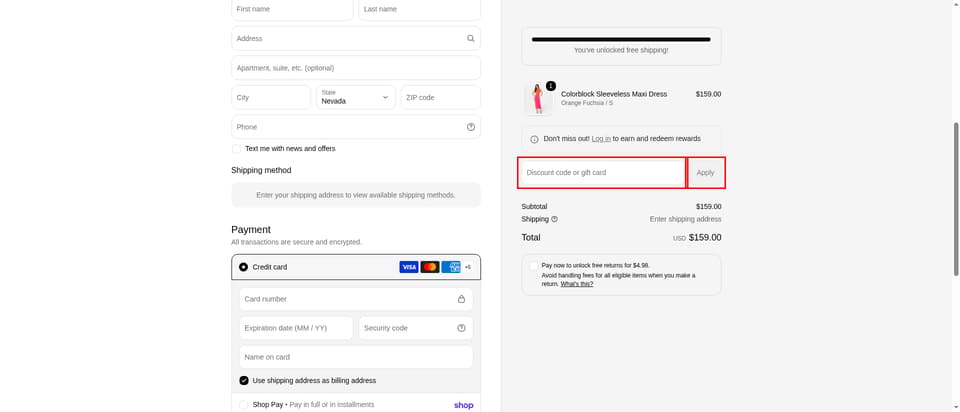Select the Credit card payment option

[x=244, y=267]
